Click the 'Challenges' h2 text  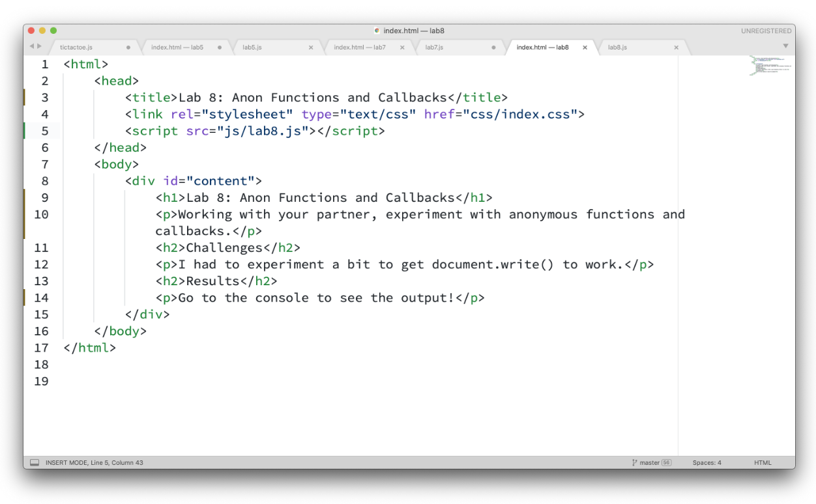pyautogui.click(x=225, y=247)
